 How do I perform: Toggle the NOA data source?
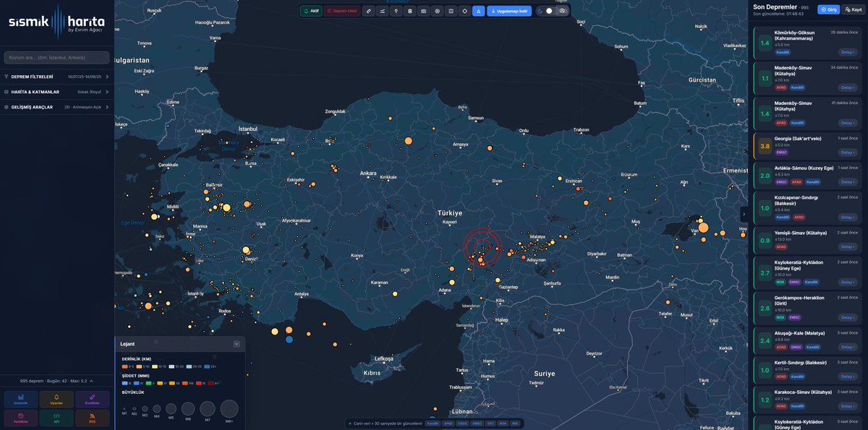point(503,423)
